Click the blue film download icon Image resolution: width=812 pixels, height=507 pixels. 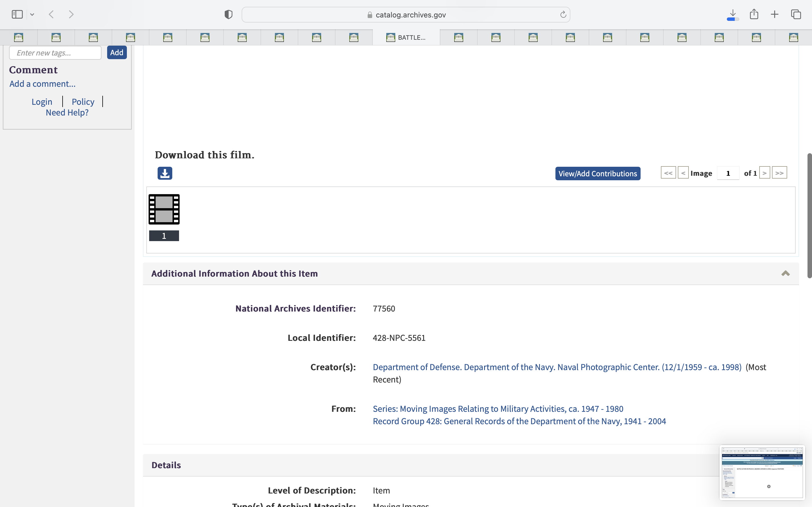165,173
